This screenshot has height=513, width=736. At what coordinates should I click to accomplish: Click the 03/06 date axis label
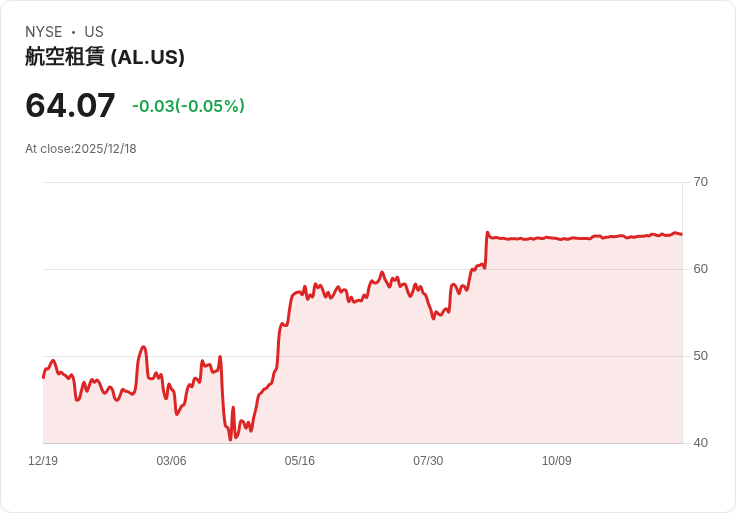(171, 461)
